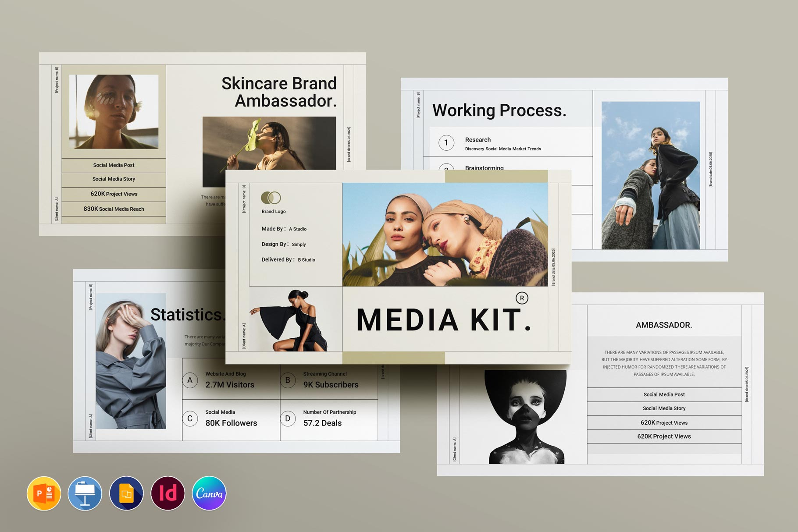Image resolution: width=798 pixels, height=532 pixels.
Task: Select circled letter B for Streaming Channel
Action: pyautogui.click(x=288, y=380)
